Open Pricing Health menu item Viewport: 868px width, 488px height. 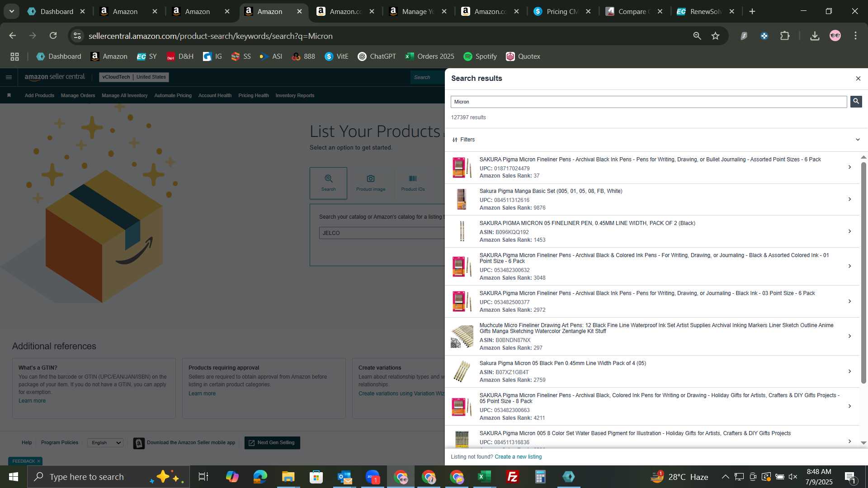point(253,95)
